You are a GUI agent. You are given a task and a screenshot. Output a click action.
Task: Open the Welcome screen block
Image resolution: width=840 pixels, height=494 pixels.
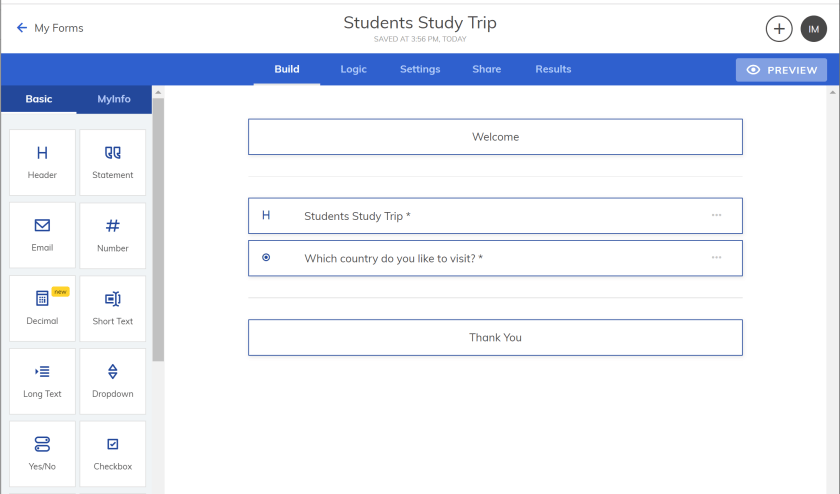click(495, 137)
